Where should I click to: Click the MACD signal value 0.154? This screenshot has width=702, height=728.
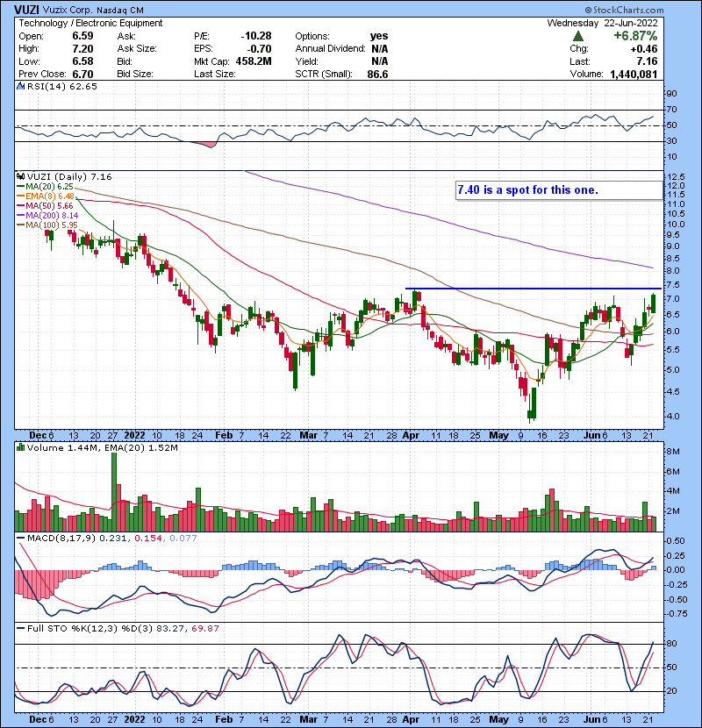tap(148, 539)
